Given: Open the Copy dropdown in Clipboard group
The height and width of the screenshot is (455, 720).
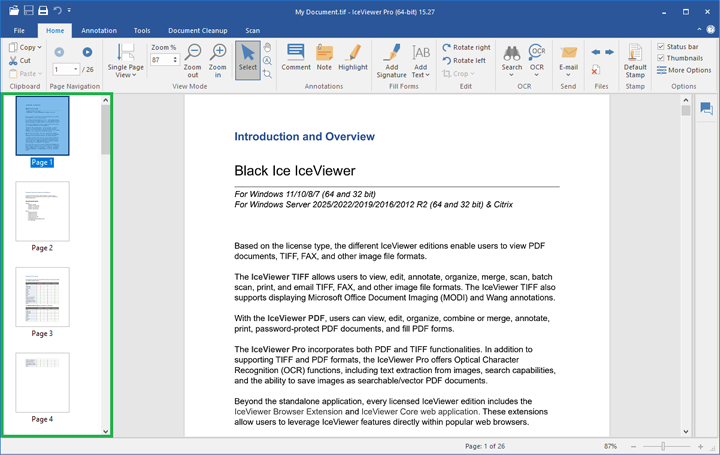Looking at the screenshot, I should [x=26, y=47].
